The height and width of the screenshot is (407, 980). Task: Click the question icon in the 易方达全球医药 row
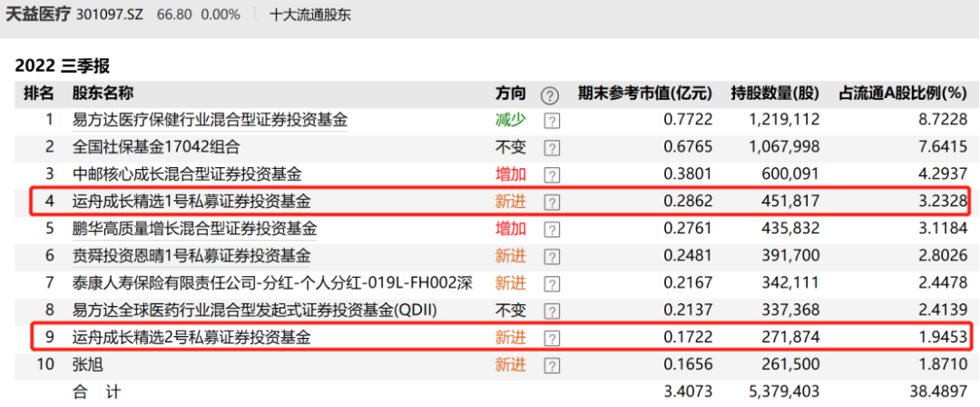pyautogui.click(x=552, y=312)
